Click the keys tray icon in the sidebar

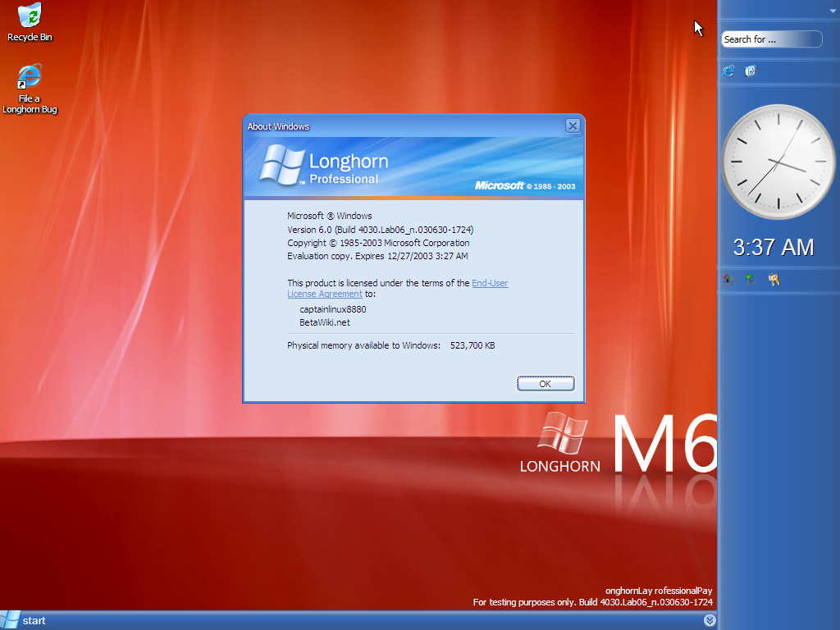[774, 279]
